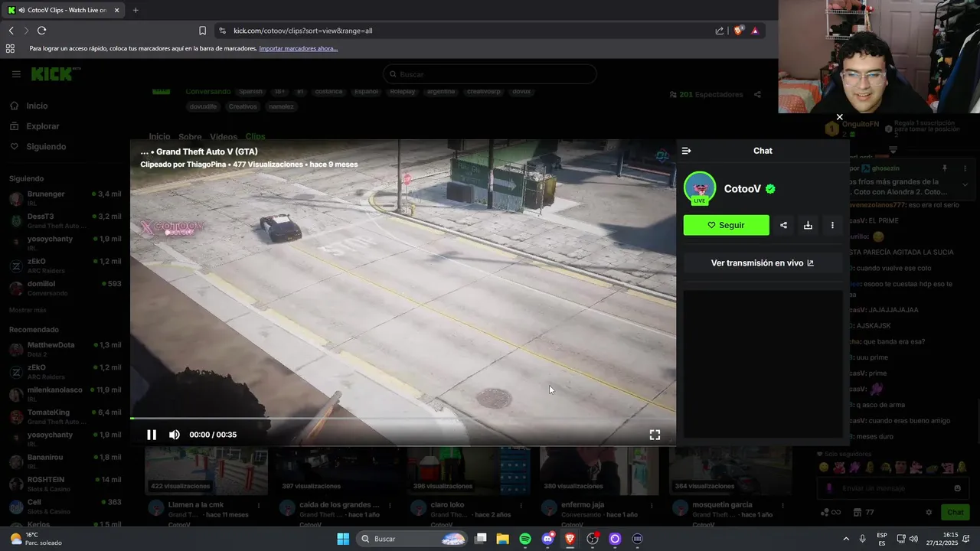Open options for 'mosquetin garcia' clip

pos(784,505)
